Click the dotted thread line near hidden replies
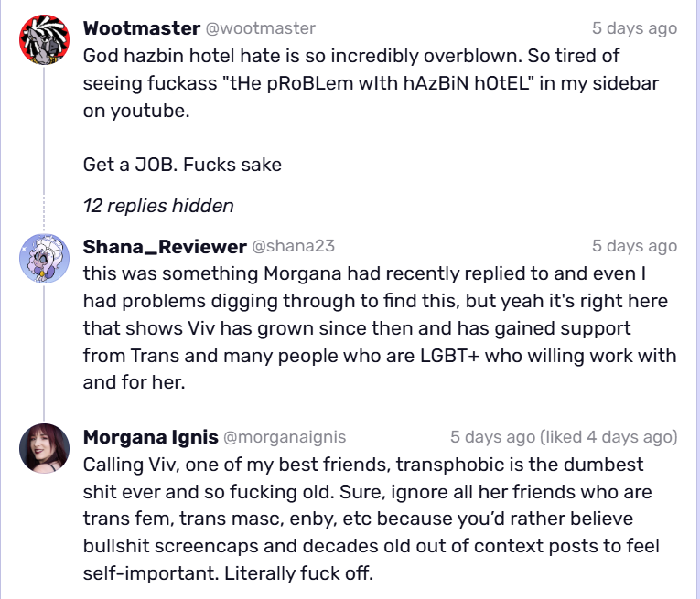 44,213
